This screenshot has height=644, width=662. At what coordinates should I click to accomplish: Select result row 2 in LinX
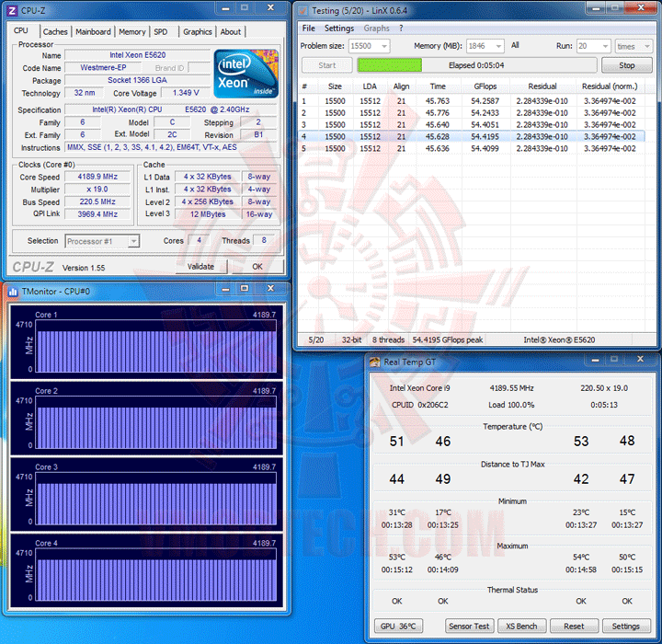coord(471,113)
